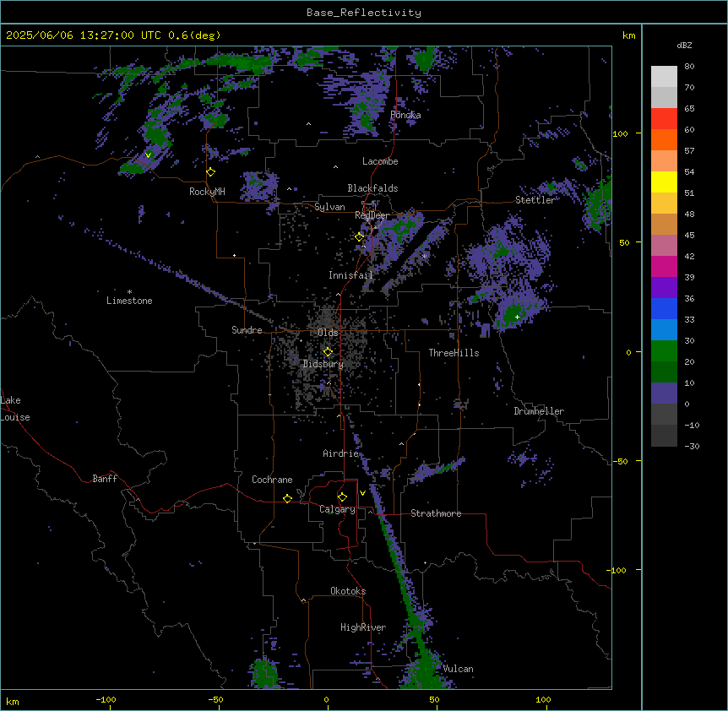The image size is (728, 711).
Task: Click the Drumheller city label
Action: [x=539, y=411]
